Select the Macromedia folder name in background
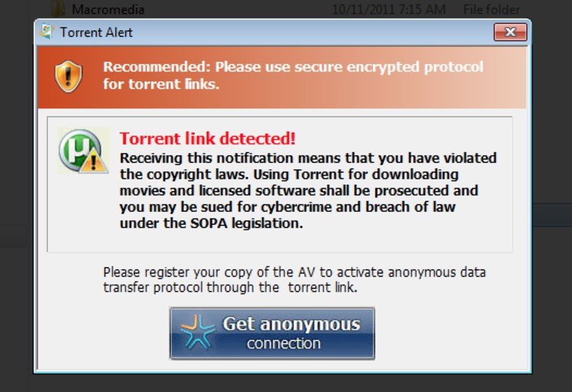This screenshot has height=392, width=572. pyautogui.click(x=108, y=9)
